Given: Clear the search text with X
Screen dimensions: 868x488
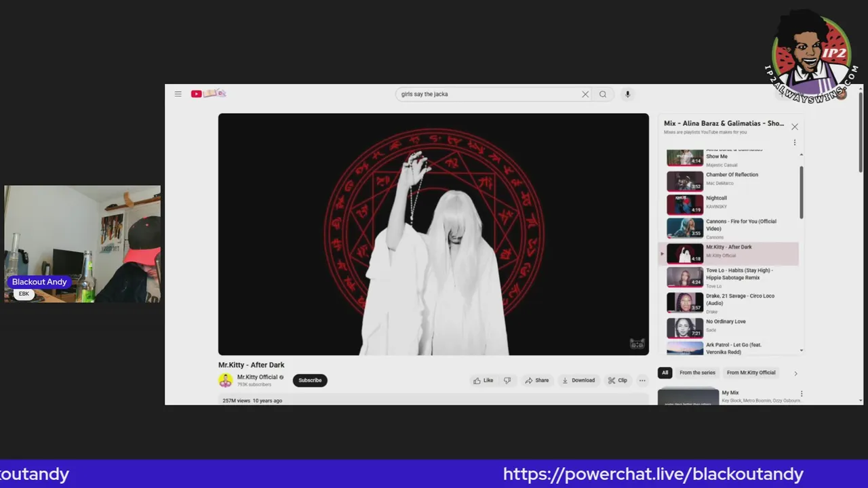Looking at the screenshot, I should point(585,94).
